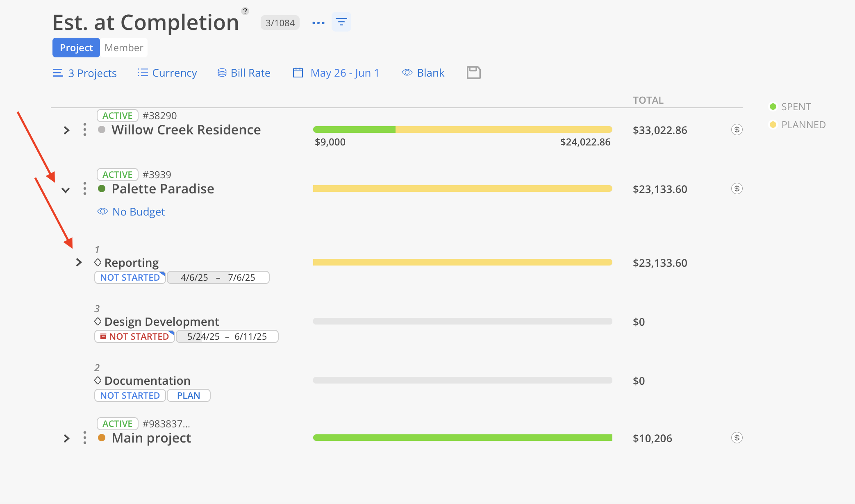
Task: Toggle the SPENT legend item
Action: click(790, 107)
